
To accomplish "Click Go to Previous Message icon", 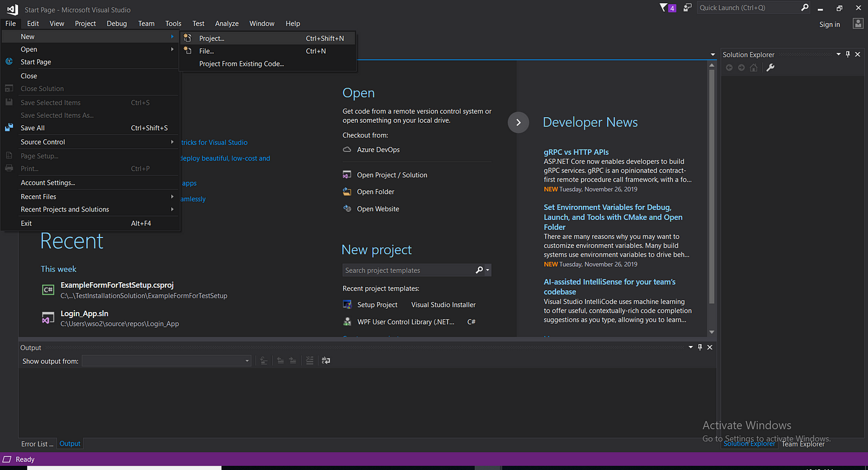I will click(x=280, y=360).
